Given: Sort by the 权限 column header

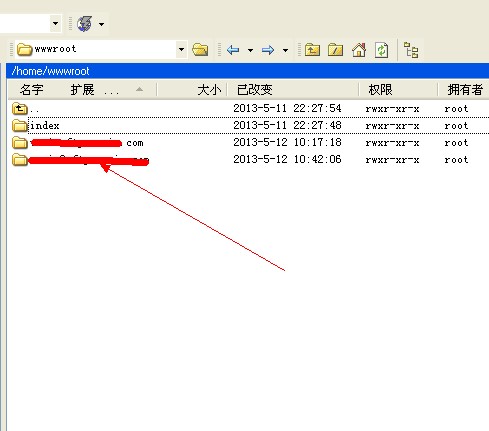Looking at the screenshot, I should coord(380,90).
